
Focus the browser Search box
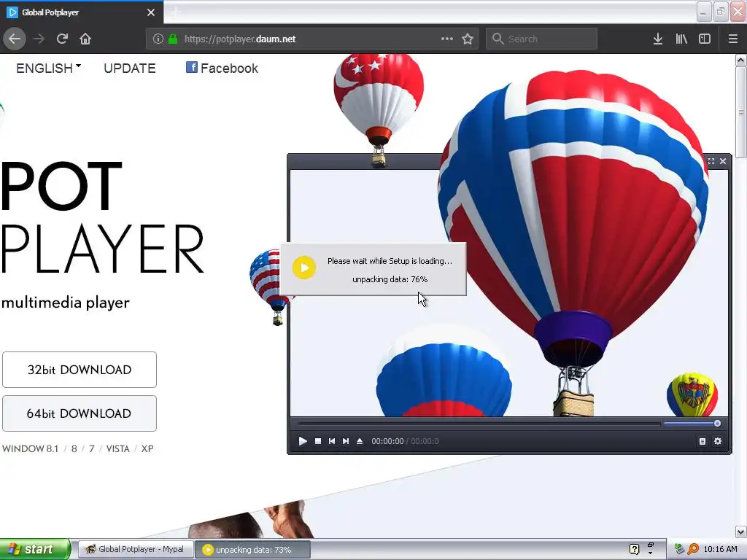click(541, 39)
